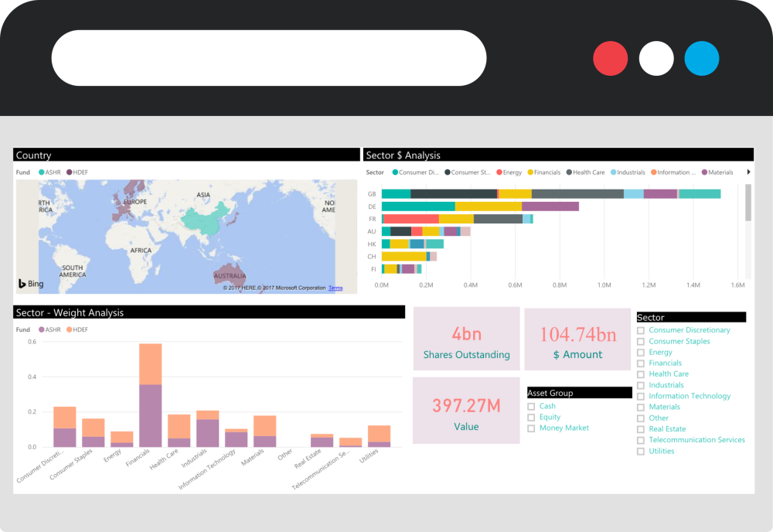This screenshot has width=773, height=532.
Task: Toggle the Utilities sector checkbox
Action: point(641,452)
